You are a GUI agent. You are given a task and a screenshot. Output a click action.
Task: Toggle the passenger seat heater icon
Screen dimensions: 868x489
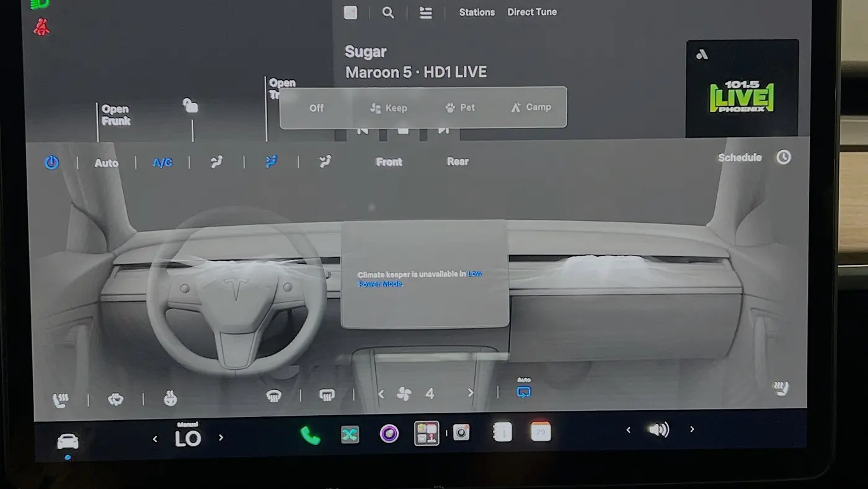tap(781, 388)
